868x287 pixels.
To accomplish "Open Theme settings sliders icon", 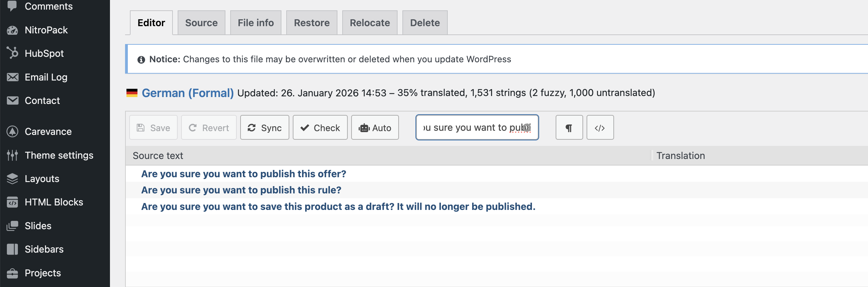I will pos(12,155).
